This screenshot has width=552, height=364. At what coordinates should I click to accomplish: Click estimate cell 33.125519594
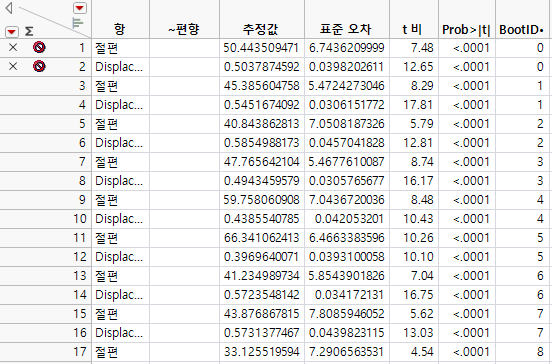point(261,352)
